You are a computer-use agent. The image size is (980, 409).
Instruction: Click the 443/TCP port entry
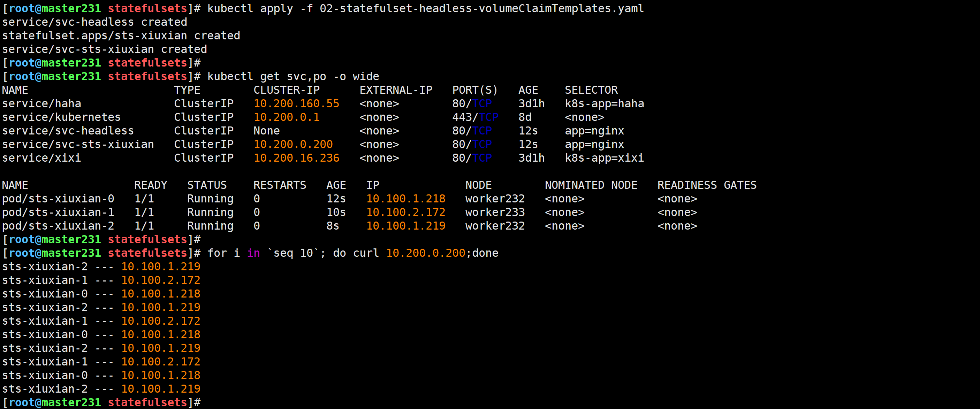pos(475,117)
